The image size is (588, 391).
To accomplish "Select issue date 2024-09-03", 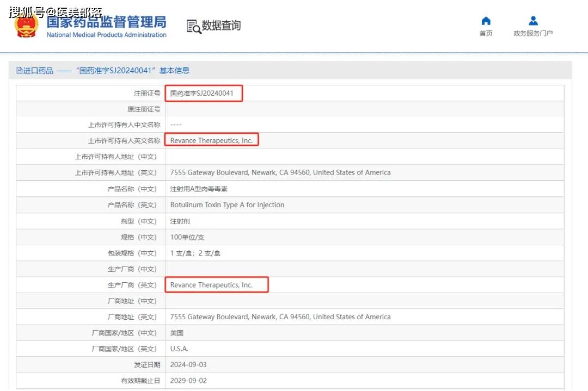I will click(x=188, y=365).
